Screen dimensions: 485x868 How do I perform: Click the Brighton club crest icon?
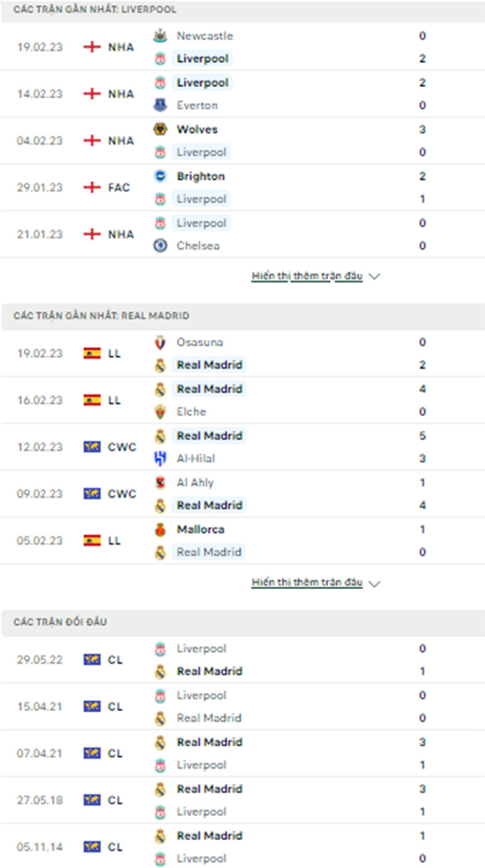(160, 176)
